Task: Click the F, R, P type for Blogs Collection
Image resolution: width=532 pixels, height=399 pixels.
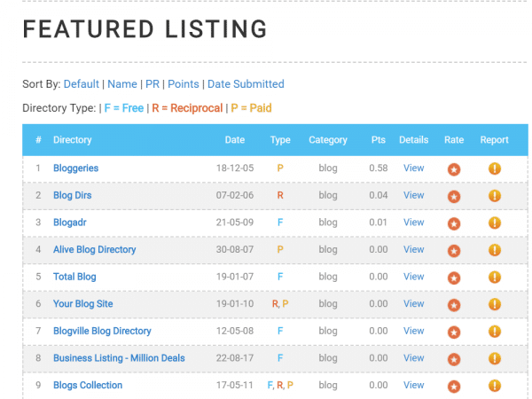Action: pos(280,386)
